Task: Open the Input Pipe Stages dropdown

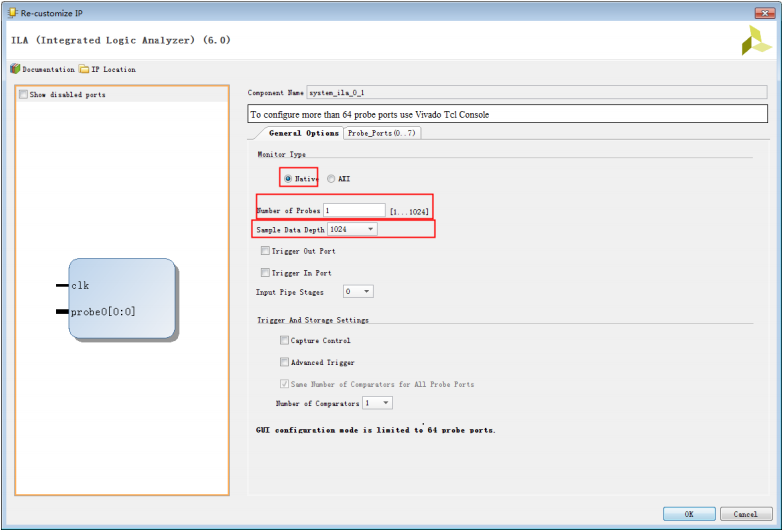Action: tap(358, 291)
